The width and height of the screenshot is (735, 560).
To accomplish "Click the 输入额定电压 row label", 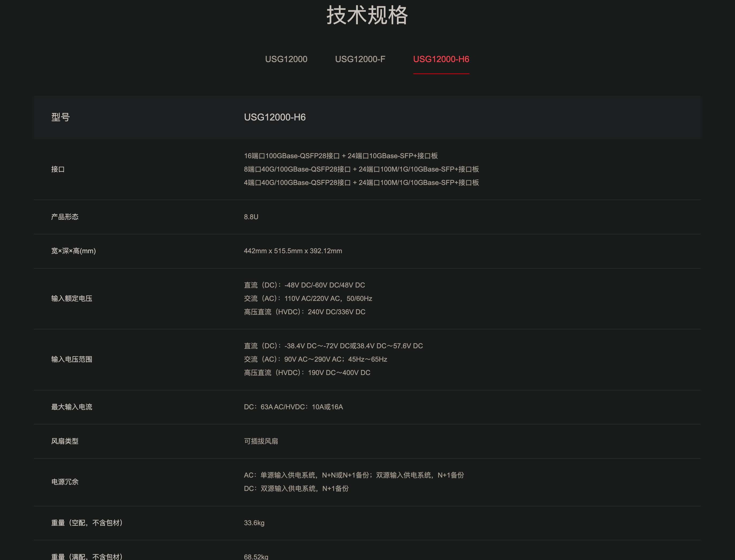I will (x=72, y=298).
